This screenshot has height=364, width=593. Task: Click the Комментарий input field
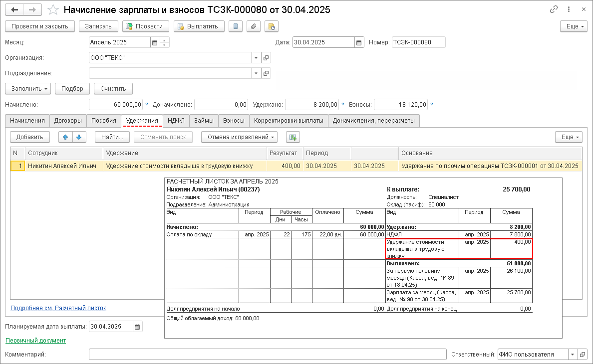click(x=267, y=355)
